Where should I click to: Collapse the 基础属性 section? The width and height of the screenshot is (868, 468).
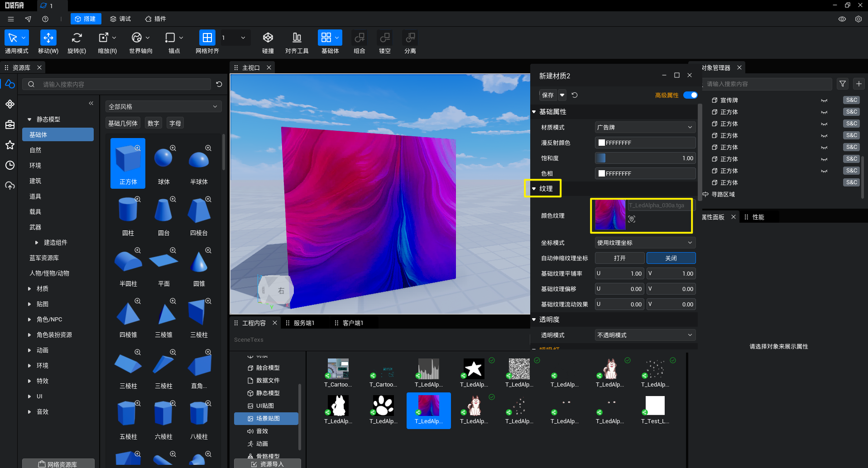534,112
